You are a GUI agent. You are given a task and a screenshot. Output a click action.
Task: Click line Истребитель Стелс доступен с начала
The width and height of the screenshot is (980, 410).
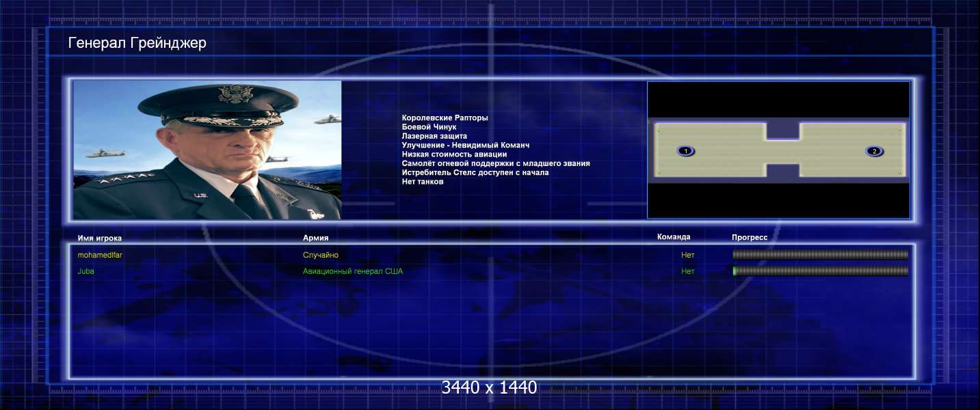coord(475,172)
